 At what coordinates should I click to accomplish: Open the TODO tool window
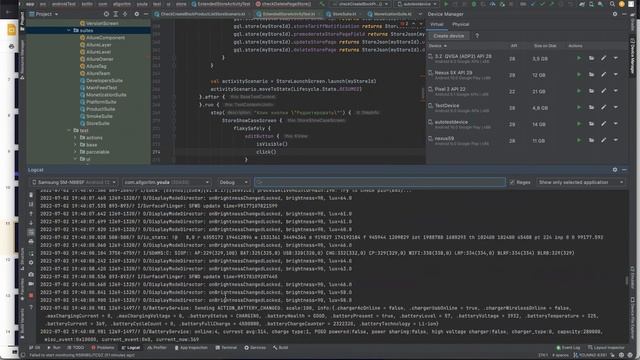point(76,348)
